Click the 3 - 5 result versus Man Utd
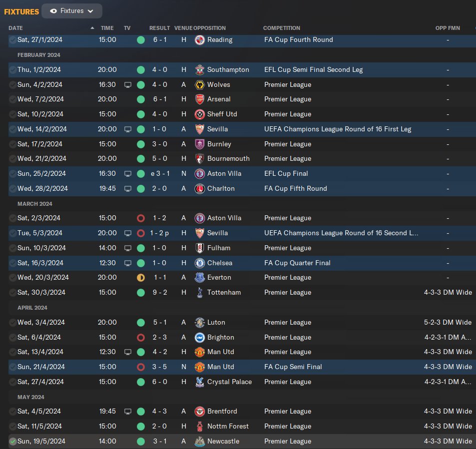Image resolution: width=476 pixels, height=449 pixels. coord(160,367)
